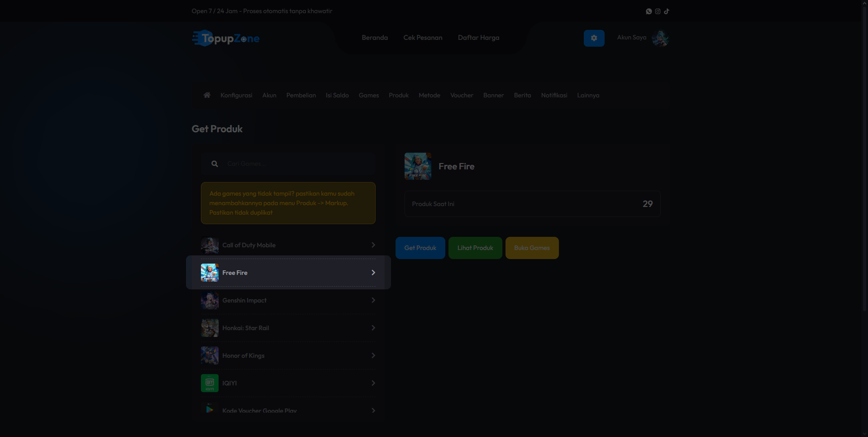
Task: Click the yellow duplicate-warning notice text
Action: pyautogui.click(x=281, y=203)
